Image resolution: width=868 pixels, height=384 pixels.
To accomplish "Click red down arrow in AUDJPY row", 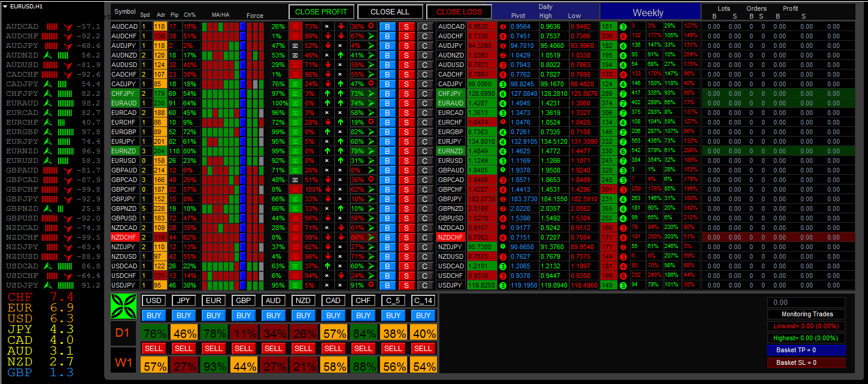I will pos(327,46).
